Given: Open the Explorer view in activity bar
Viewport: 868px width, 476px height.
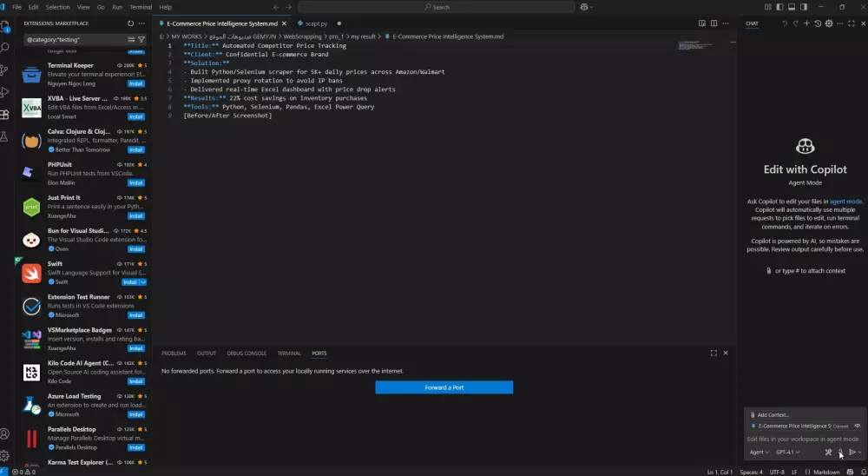Looking at the screenshot, I should click(5, 25).
